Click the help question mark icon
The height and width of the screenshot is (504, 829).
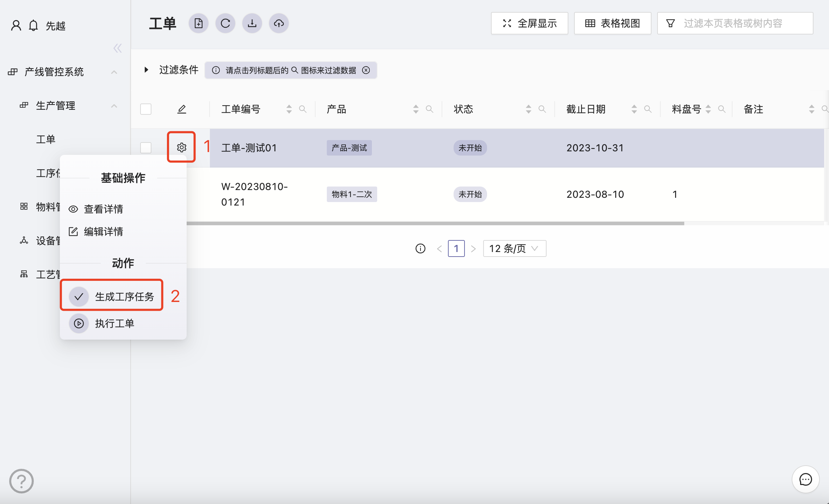21,481
